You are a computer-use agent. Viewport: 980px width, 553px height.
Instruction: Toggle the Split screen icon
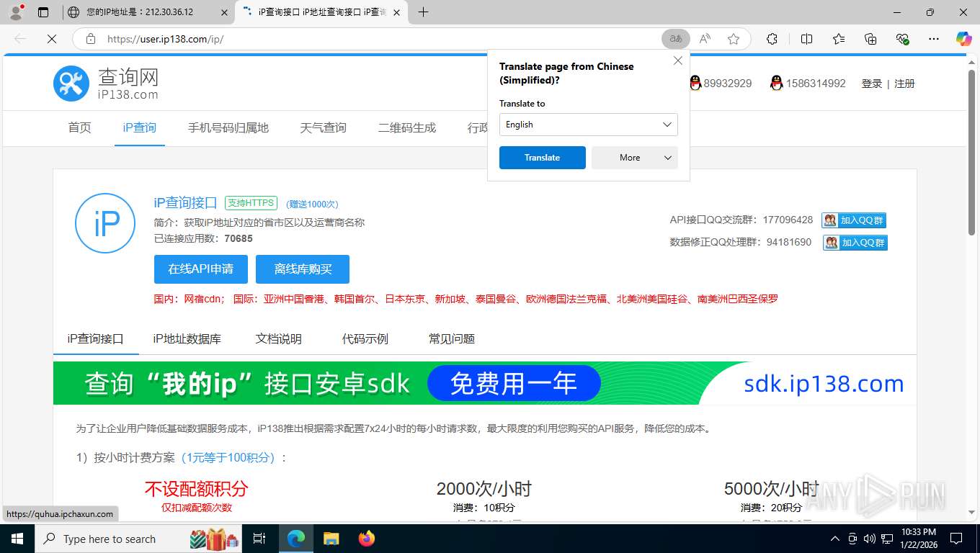pyautogui.click(x=806, y=39)
